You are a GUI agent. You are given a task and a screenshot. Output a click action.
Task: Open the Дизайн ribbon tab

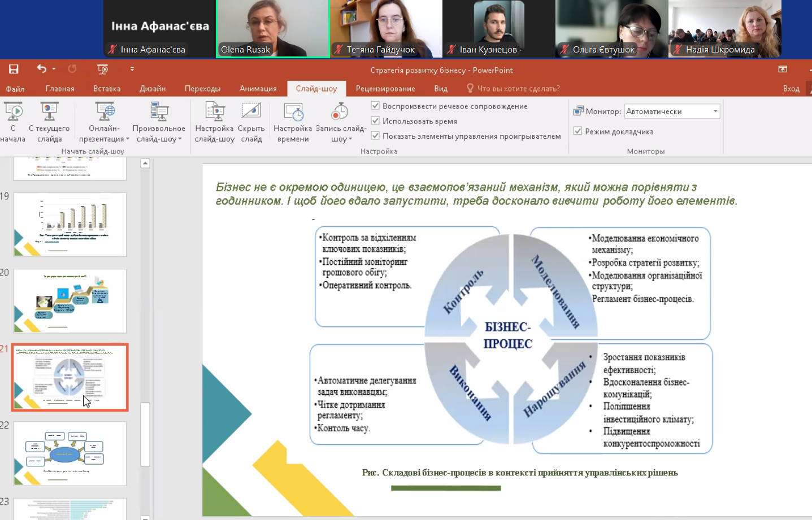153,89
